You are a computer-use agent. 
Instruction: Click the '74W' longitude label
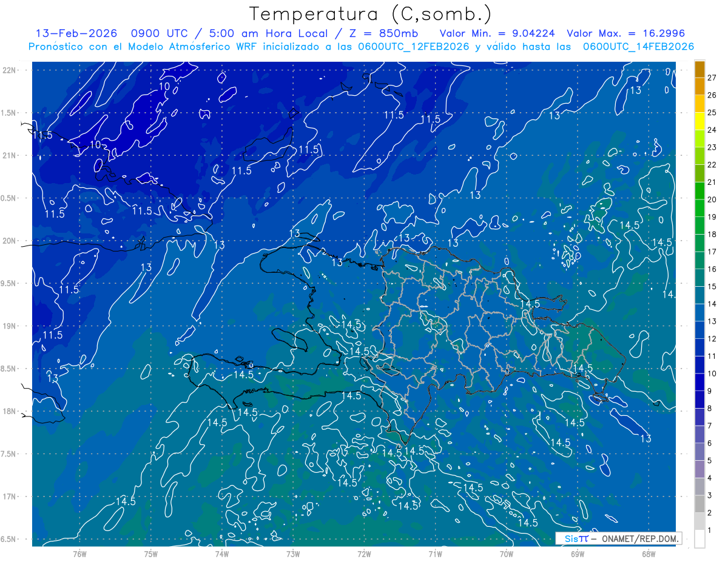222,554
